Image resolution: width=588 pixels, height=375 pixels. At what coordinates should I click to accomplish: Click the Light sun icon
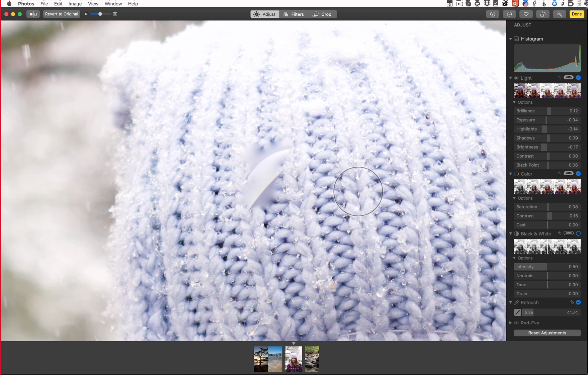pyautogui.click(x=516, y=78)
